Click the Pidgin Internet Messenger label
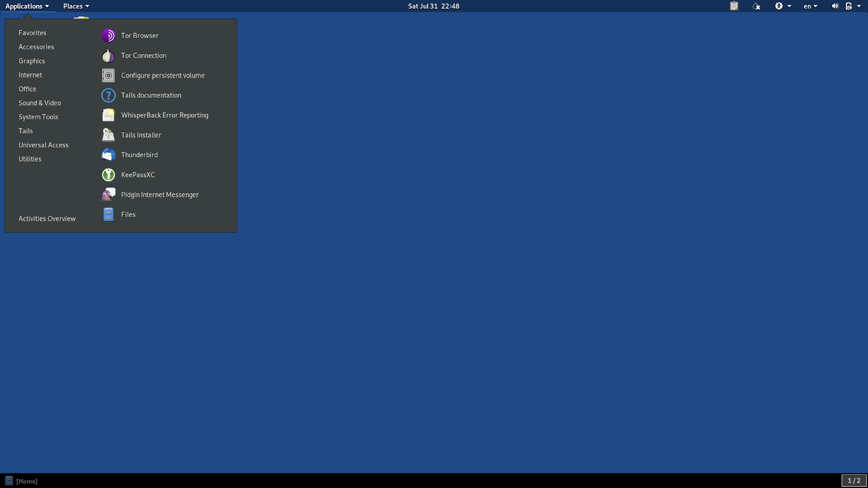Screen dimensions: 868x488 pyautogui.click(x=160, y=195)
